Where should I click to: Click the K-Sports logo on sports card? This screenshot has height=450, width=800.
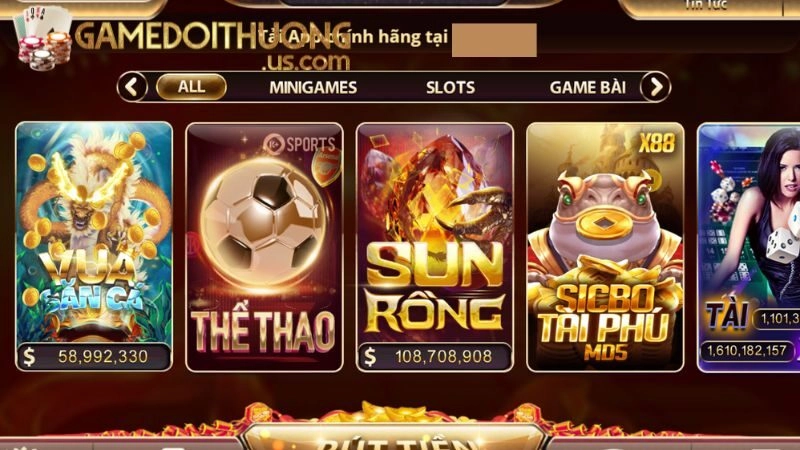299,144
